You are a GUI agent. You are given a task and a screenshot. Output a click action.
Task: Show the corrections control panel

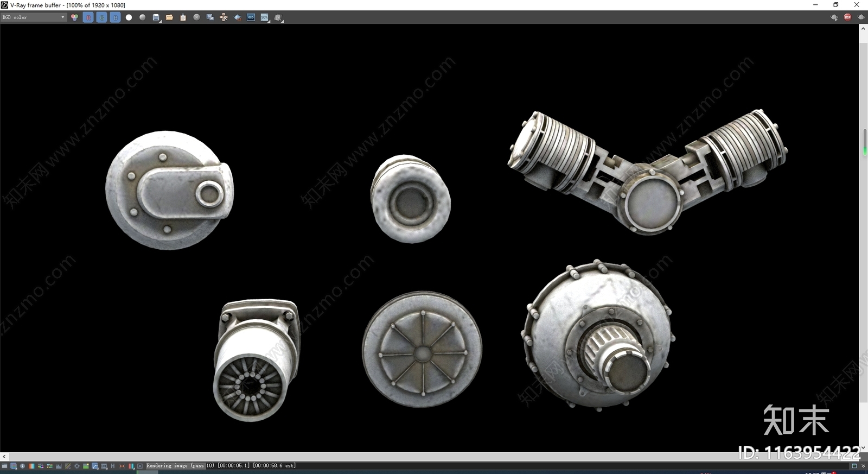[4, 466]
